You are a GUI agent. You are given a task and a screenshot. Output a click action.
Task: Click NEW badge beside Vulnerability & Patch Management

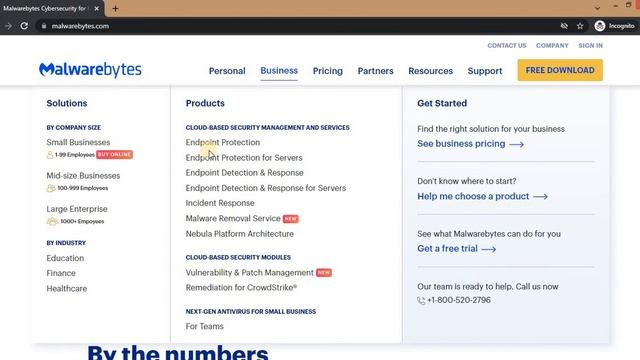[x=324, y=273]
